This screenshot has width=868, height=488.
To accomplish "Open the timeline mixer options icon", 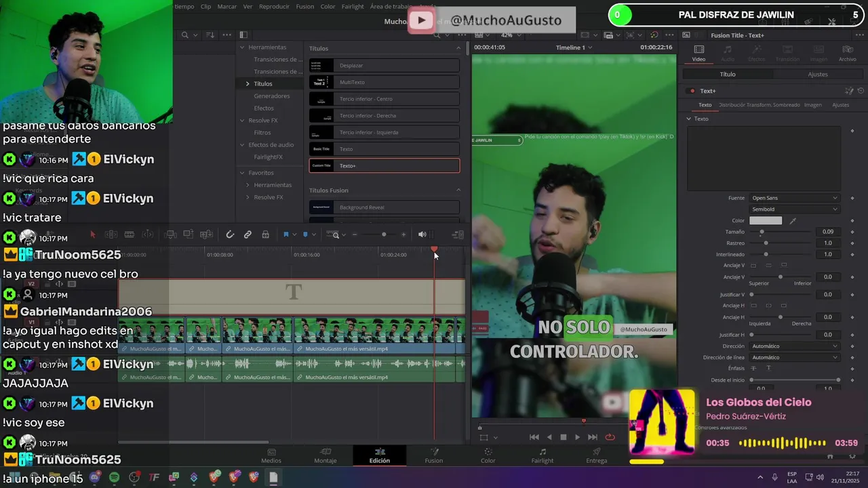I will [458, 235].
